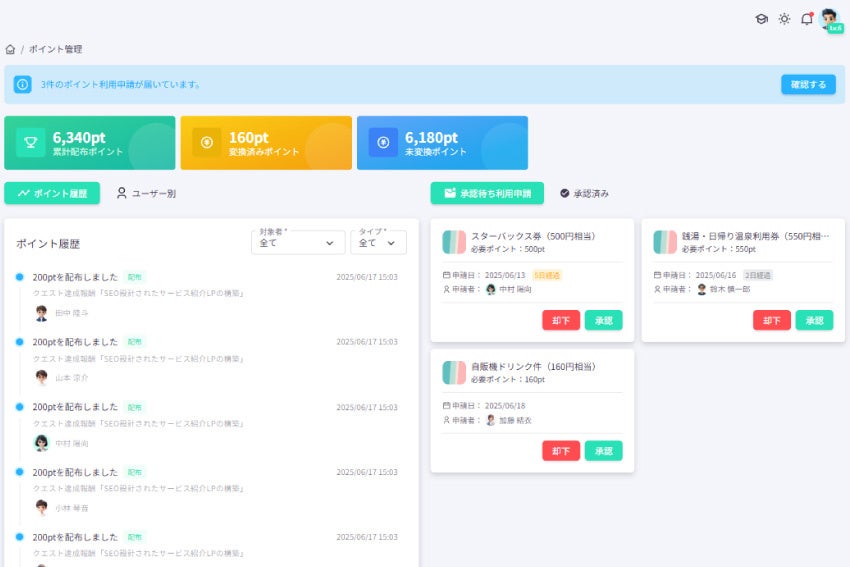Click applicant avatar on スターバックス券 card
The width and height of the screenshot is (850, 567).
(x=491, y=289)
